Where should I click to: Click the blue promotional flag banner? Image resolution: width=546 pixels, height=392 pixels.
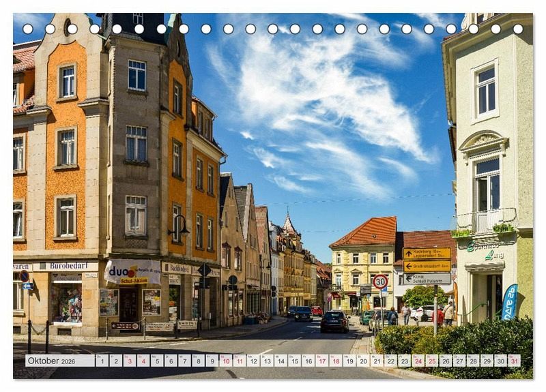(509, 302)
